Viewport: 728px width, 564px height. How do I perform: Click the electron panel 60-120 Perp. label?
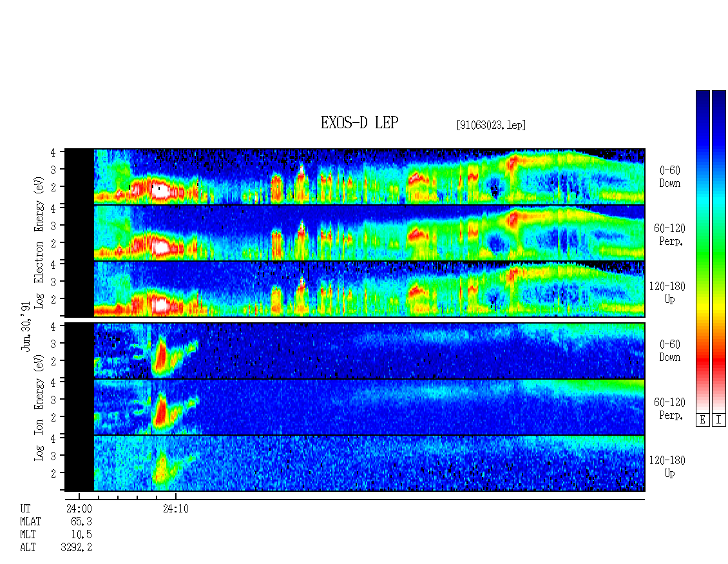[x=669, y=235]
